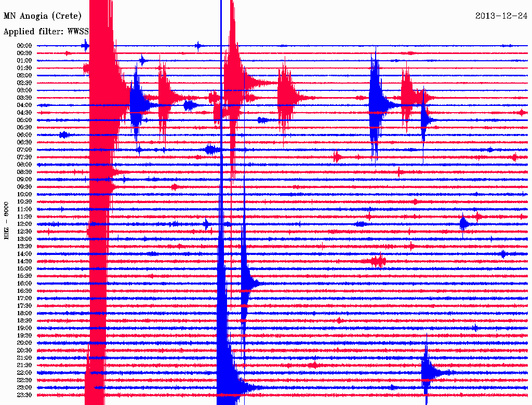Image resolution: width=532 pixels, height=405 pixels.
Task: Click the '23:30' time label
Action: click(x=24, y=395)
